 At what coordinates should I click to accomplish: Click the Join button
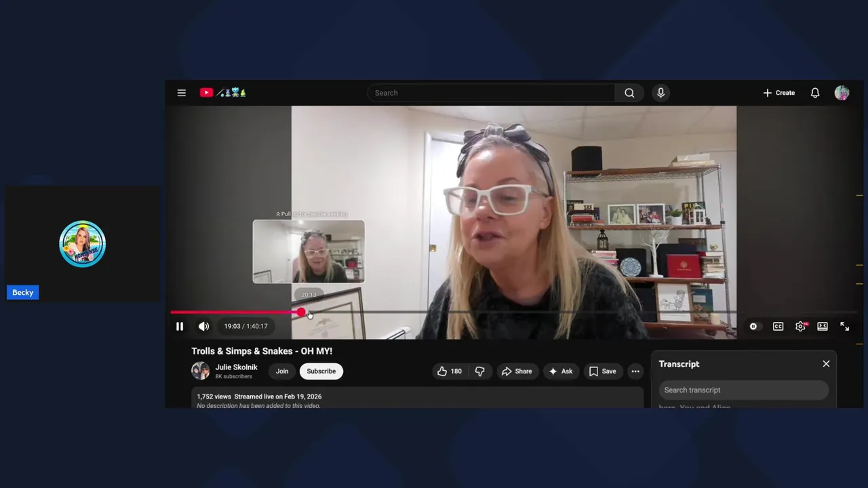(282, 371)
